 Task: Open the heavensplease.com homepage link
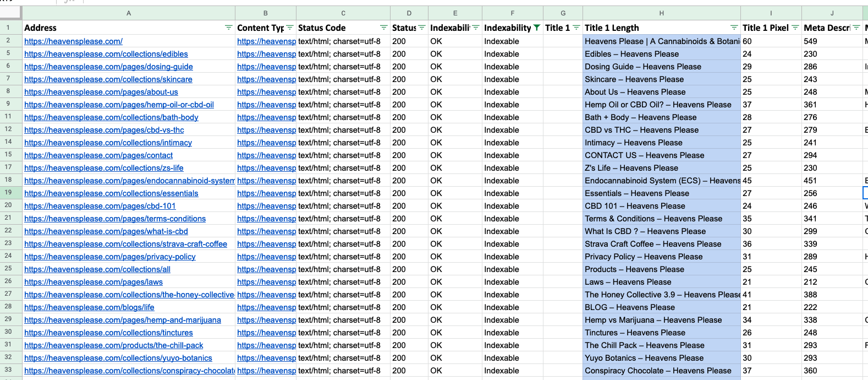point(73,41)
